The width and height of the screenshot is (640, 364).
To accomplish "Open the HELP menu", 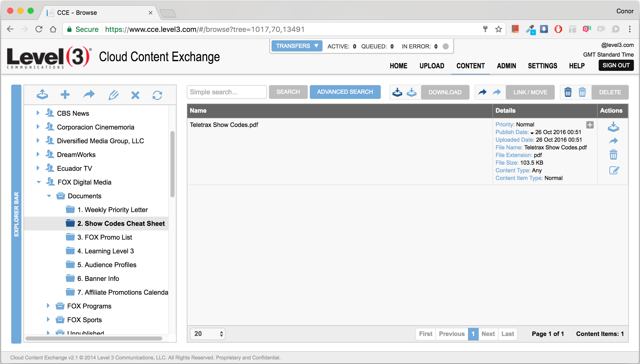I will (x=577, y=66).
